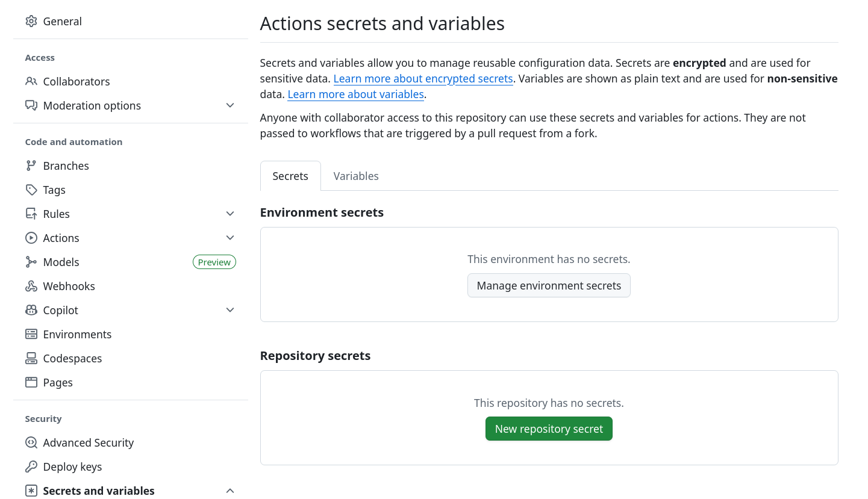Click the Environments server icon

pyautogui.click(x=31, y=334)
